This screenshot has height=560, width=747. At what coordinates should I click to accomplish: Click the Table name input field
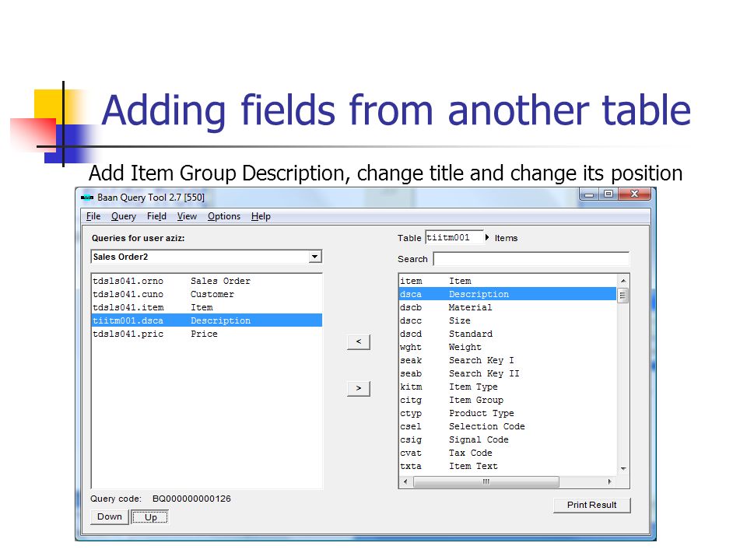click(454, 238)
